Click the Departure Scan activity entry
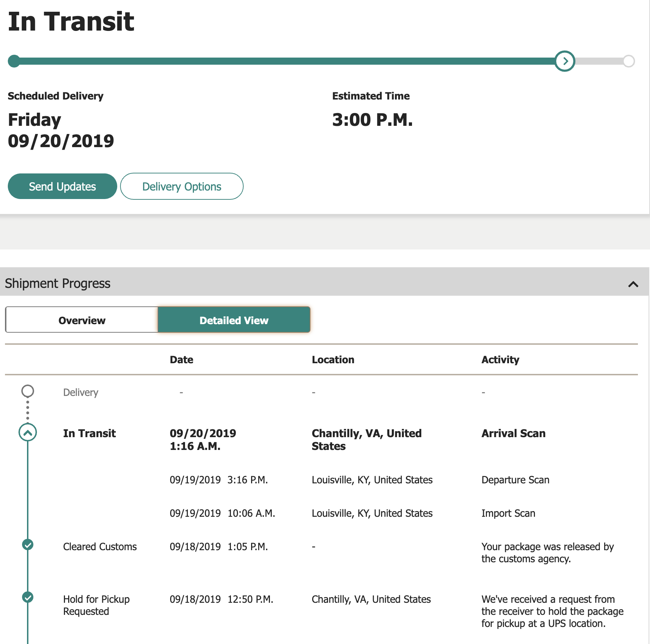Viewport: 650px width, 644px height. pos(515,480)
